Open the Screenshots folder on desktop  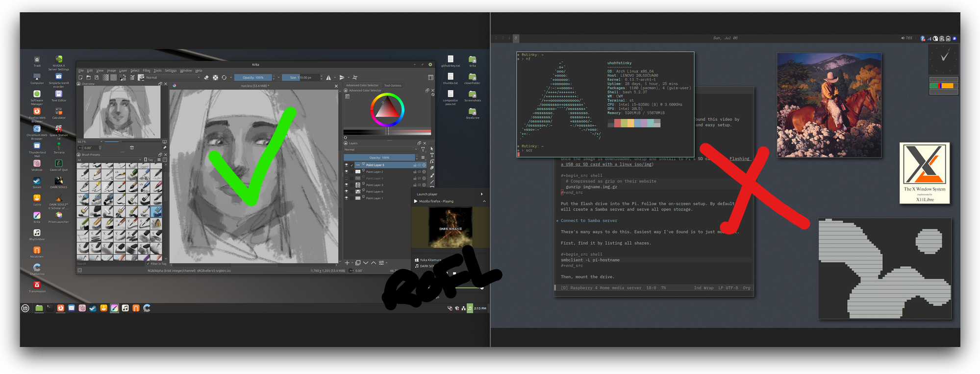(x=473, y=95)
